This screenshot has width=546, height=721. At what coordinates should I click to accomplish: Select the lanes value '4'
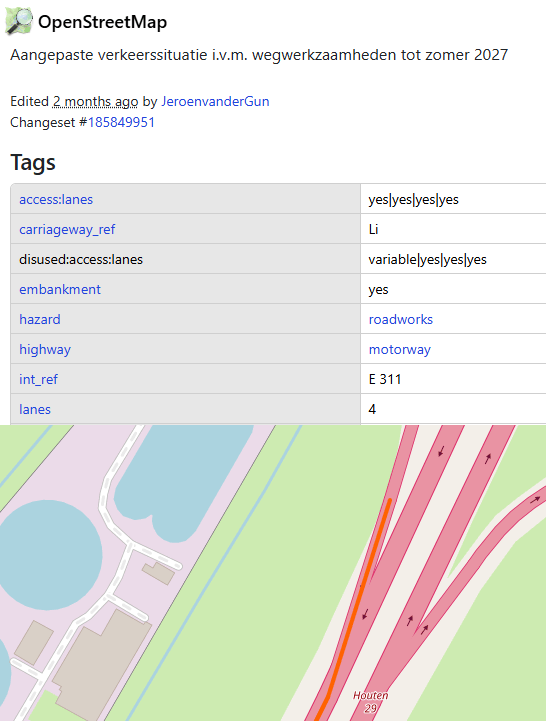(x=372, y=409)
